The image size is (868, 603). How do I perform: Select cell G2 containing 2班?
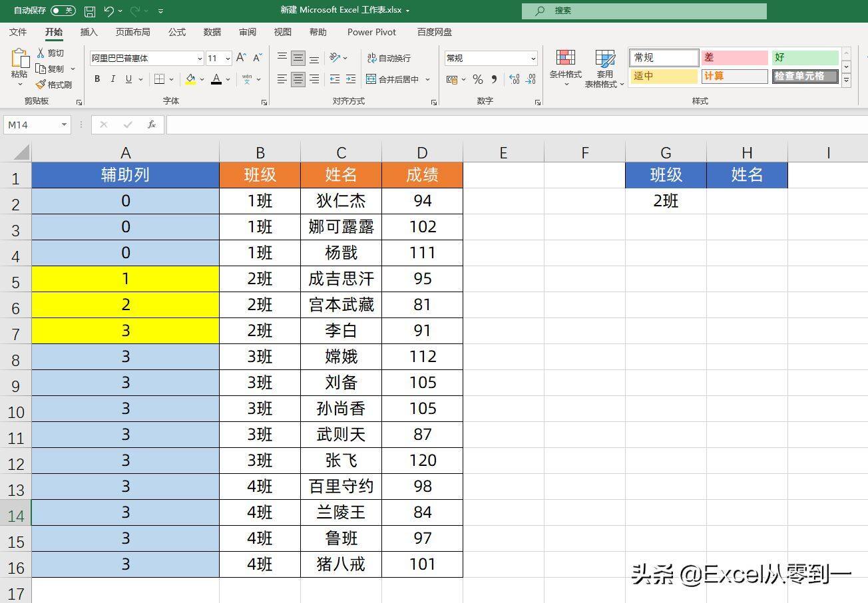pos(666,201)
